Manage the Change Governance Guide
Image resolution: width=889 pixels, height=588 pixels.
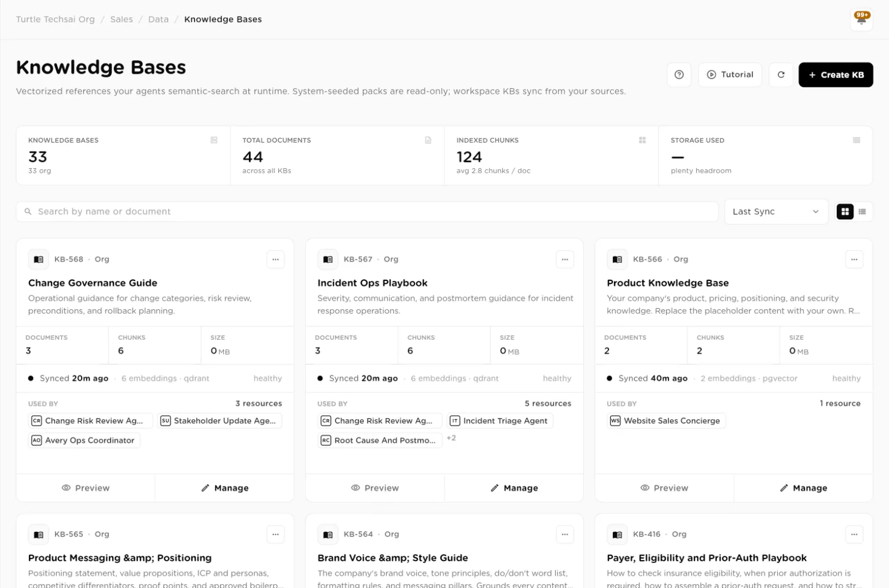[224, 488]
